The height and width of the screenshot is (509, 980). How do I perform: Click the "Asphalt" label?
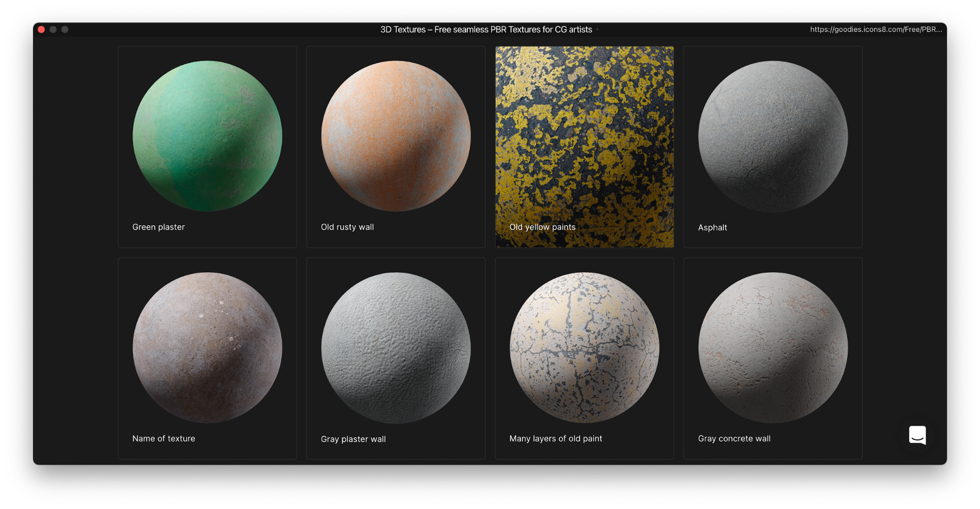click(712, 228)
